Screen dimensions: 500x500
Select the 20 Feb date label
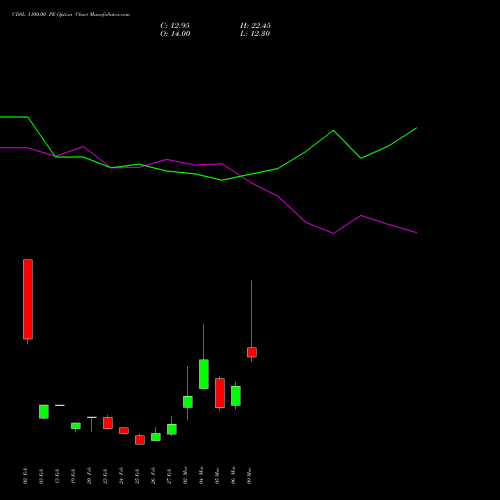[89, 476]
